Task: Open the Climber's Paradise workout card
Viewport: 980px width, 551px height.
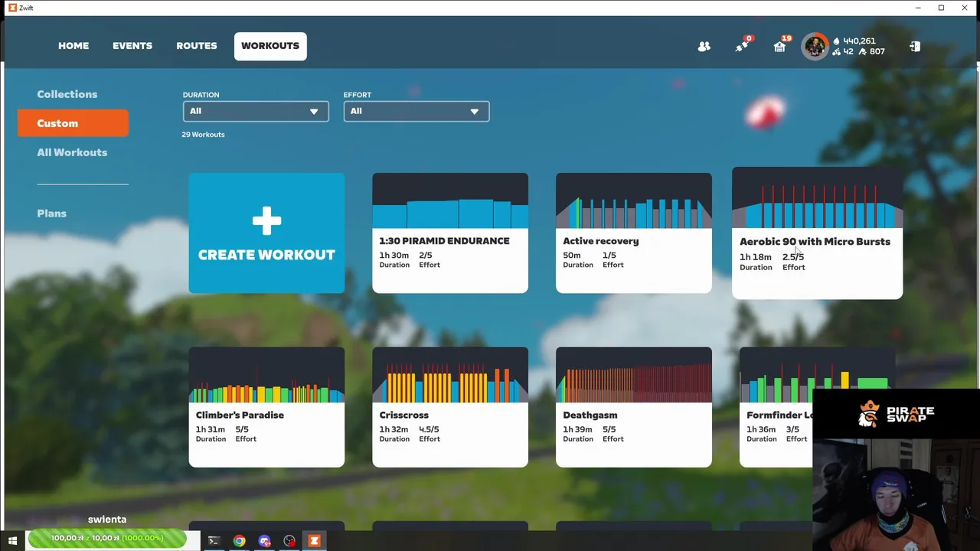Action: pyautogui.click(x=266, y=407)
